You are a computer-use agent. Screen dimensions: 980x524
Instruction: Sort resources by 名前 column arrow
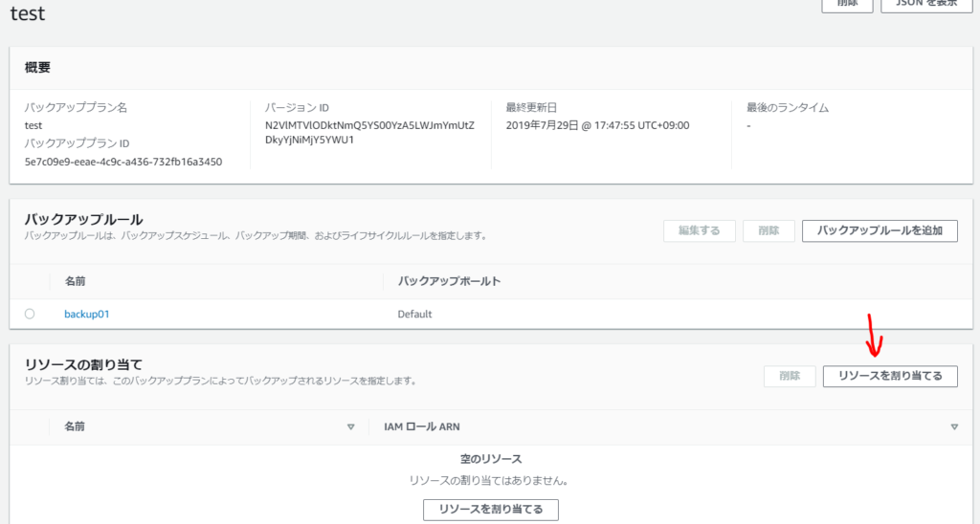(350, 426)
